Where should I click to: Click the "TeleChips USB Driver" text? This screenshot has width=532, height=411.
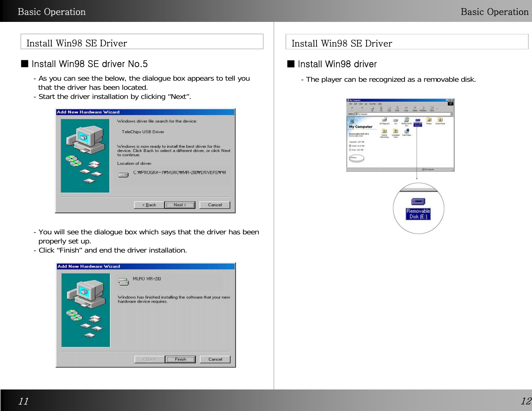(143, 132)
